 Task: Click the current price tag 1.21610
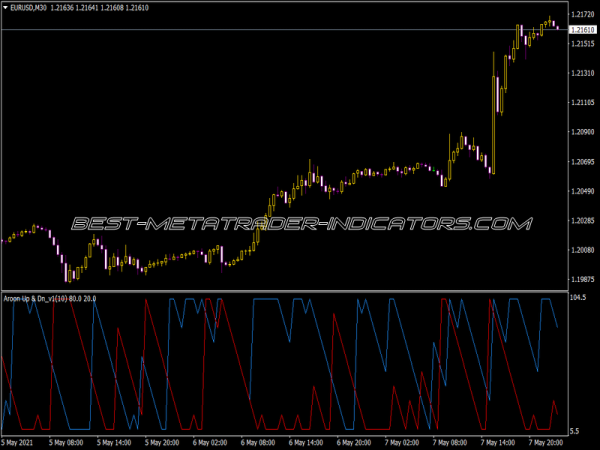coord(581,31)
